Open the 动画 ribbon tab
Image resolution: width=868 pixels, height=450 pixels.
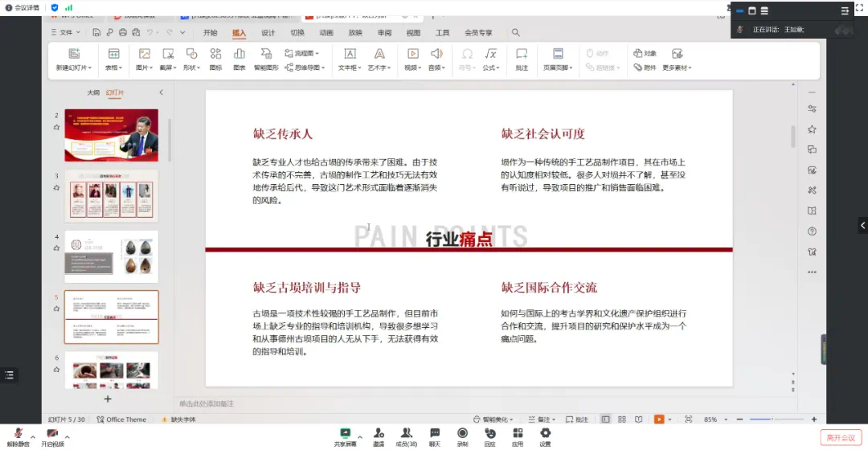click(x=326, y=33)
